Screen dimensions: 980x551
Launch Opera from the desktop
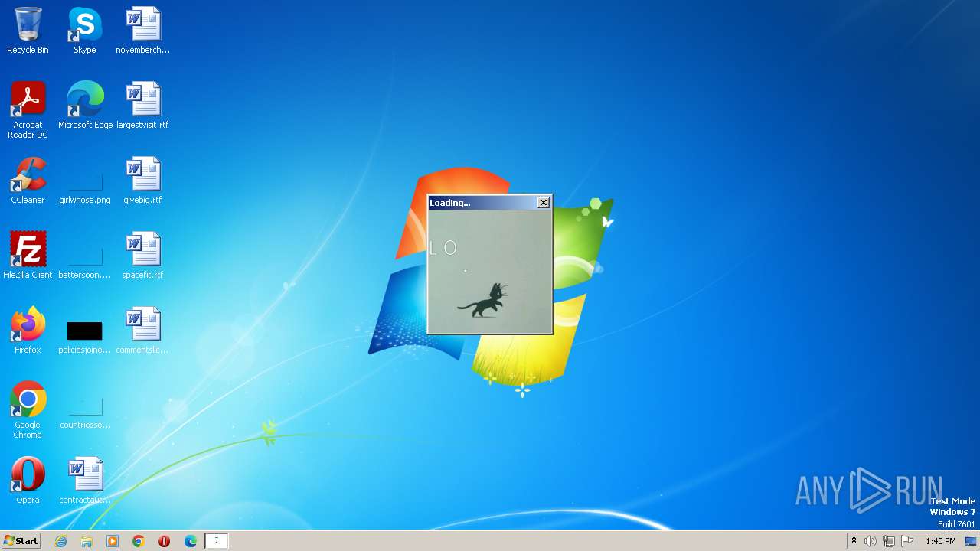(28, 481)
